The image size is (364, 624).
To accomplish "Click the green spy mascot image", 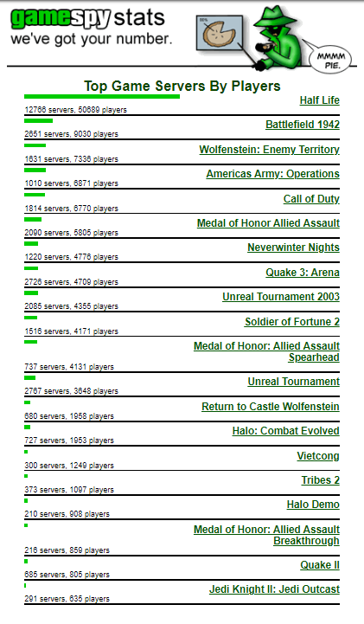I will click(278, 38).
